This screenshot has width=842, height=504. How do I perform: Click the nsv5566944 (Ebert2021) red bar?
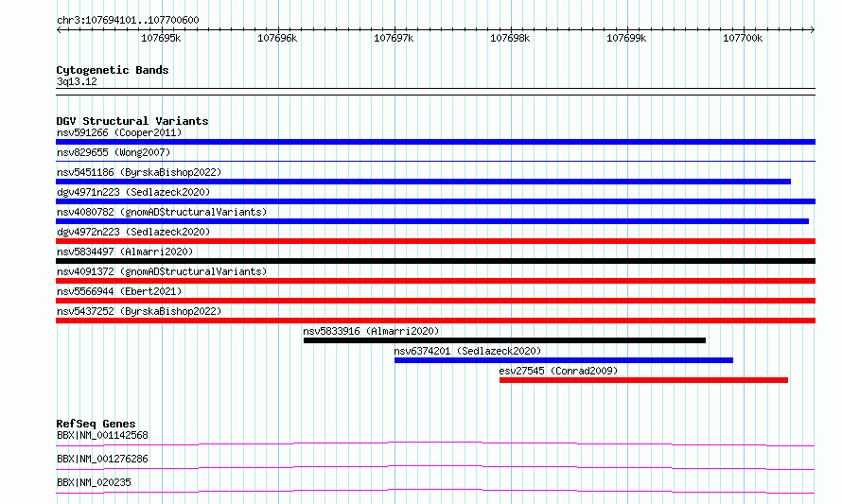point(435,301)
